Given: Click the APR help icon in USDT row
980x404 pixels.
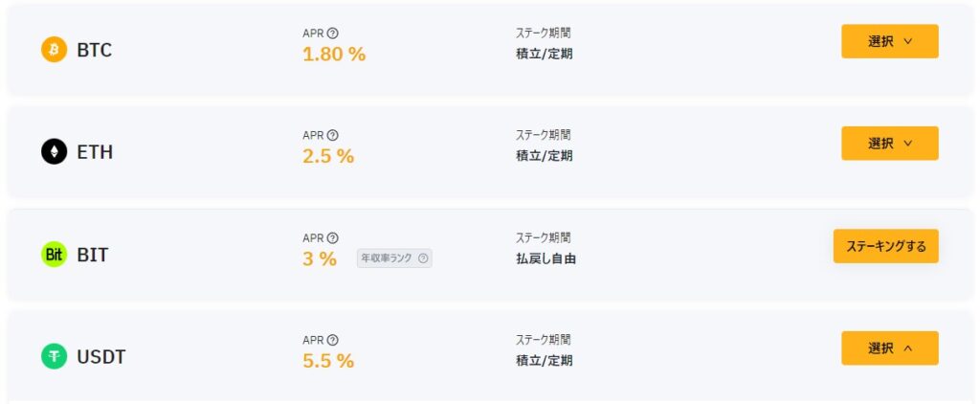Looking at the screenshot, I should [x=332, y=340].
